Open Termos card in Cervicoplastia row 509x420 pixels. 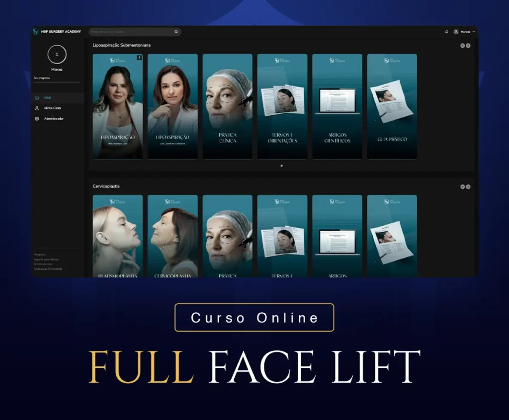282,236
